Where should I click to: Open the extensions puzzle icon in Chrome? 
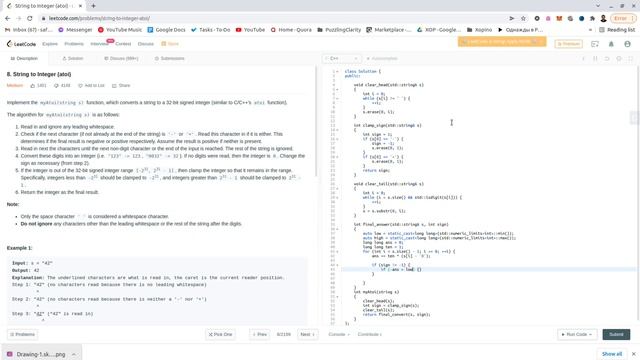tap(592, 18)
